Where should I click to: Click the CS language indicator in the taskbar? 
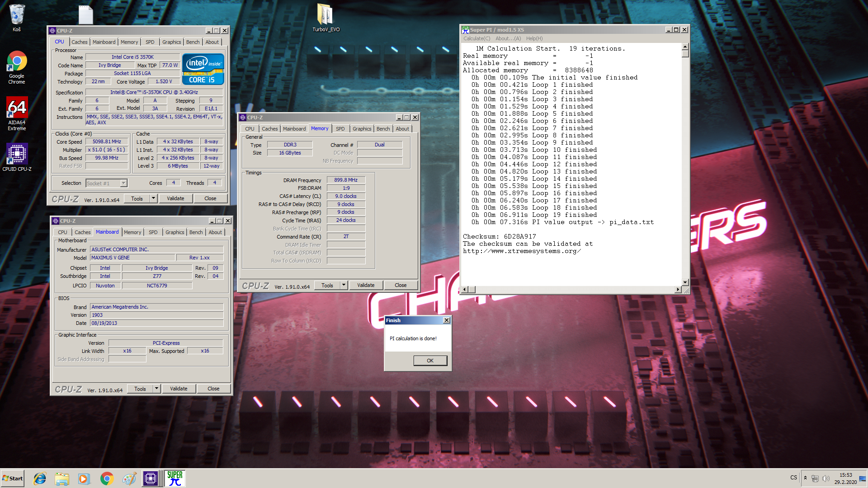coord(794,478)
